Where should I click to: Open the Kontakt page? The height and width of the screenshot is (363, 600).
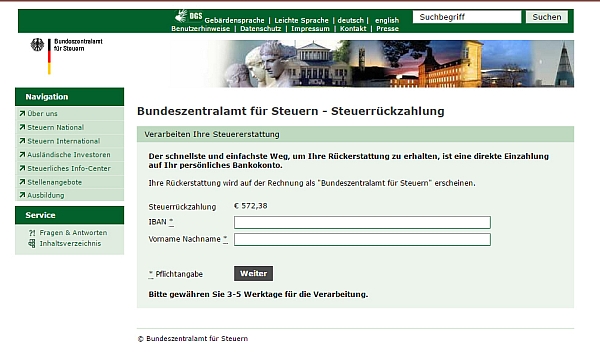pyautogui.click(x=353, y=29)
